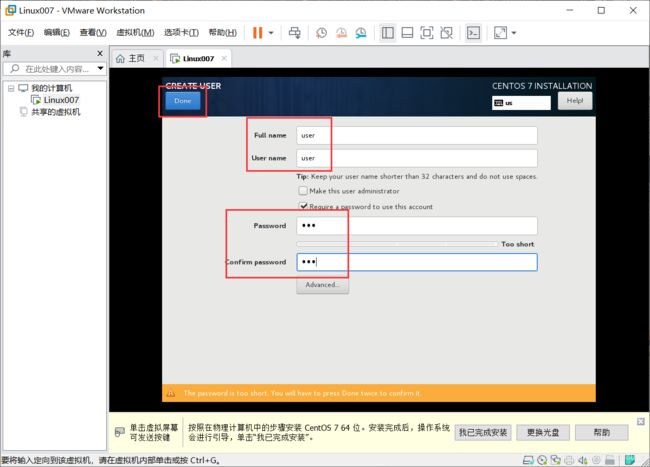Click the network adapter status icon
This screenshot has height=467, width=650.
coord(555,460)
